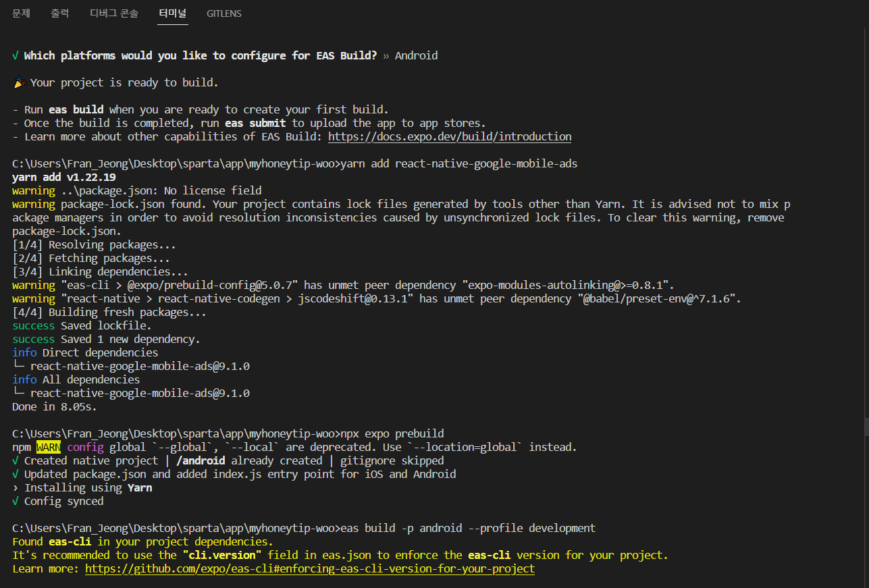Click the arrow before 'Installing using Yarn'
Viewport: 869px width, 588px height.
pos(16,487)
